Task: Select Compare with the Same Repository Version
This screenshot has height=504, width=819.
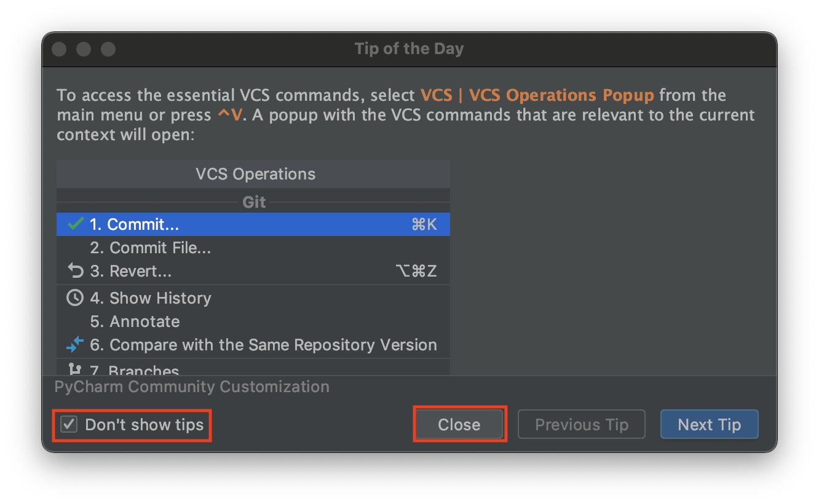Action: (x=253, y=345)
